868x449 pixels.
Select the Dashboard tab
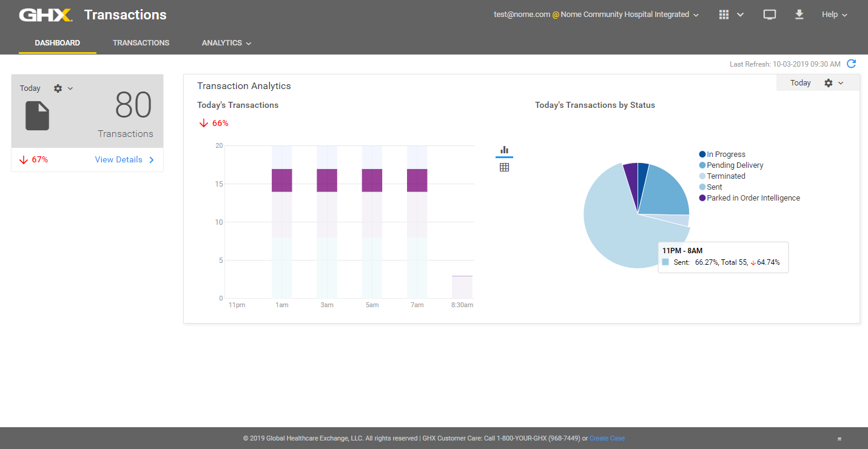click(57, 43)
